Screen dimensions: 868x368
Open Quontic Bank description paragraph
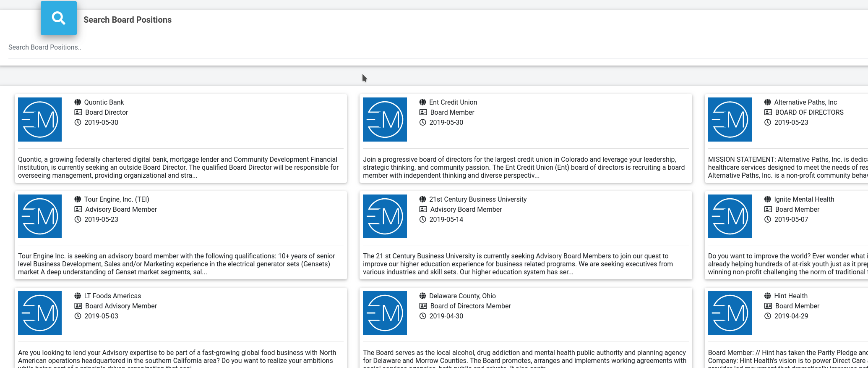[179, 167]
